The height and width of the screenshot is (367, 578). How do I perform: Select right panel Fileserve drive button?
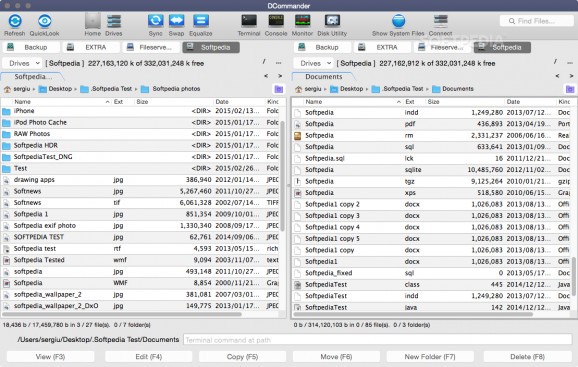click(x=442, y=47)
